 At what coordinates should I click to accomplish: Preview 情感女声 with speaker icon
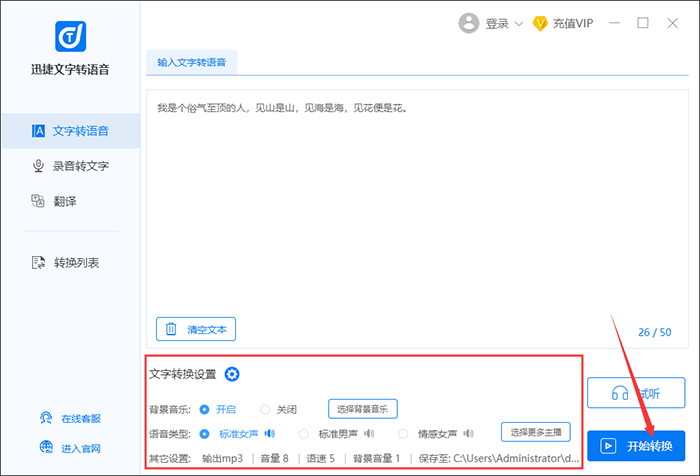coord(468,434)
